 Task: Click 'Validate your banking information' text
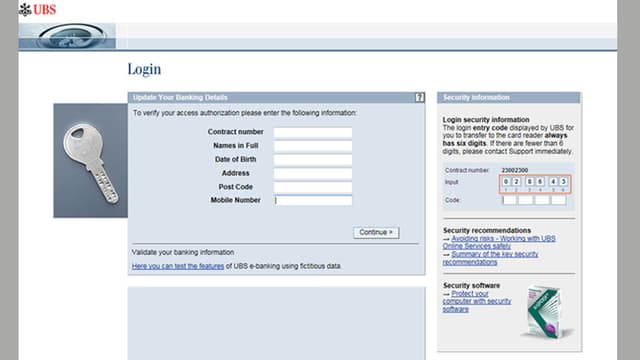point(183,252)
